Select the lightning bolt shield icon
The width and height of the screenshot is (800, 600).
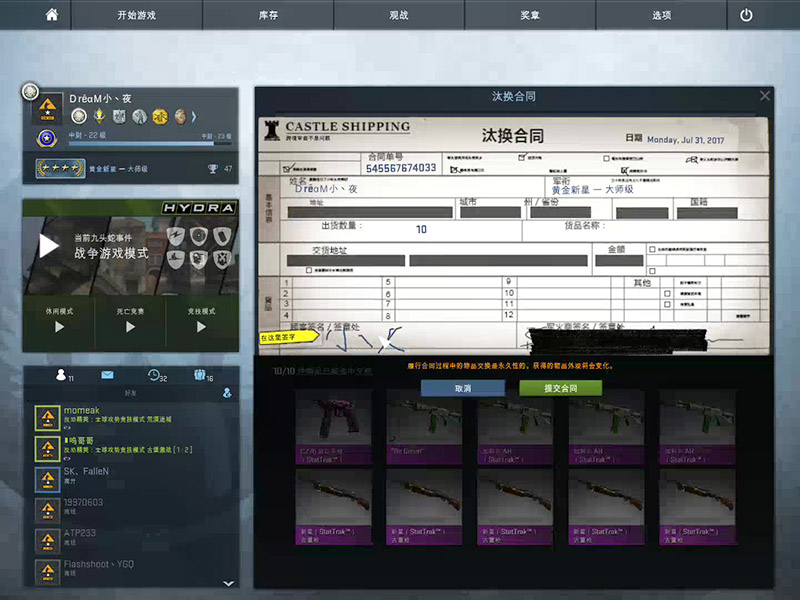176,236
